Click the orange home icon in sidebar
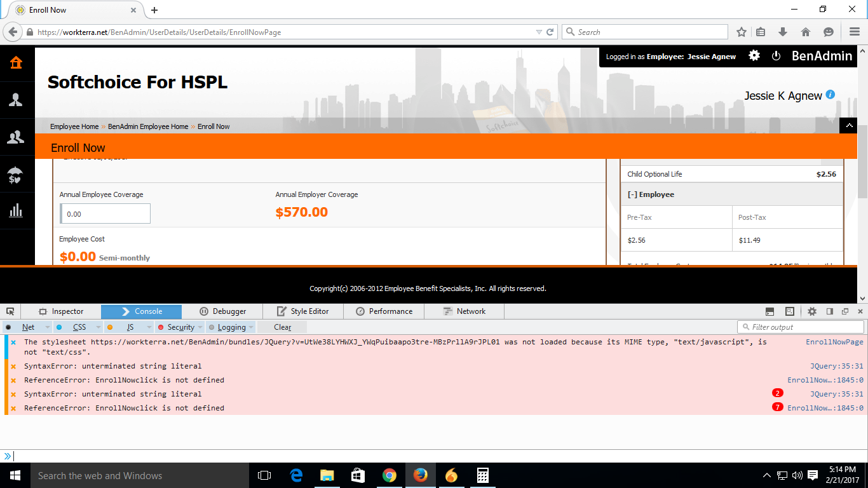Viewport: 868px width, 488px height. coord(16,63)
